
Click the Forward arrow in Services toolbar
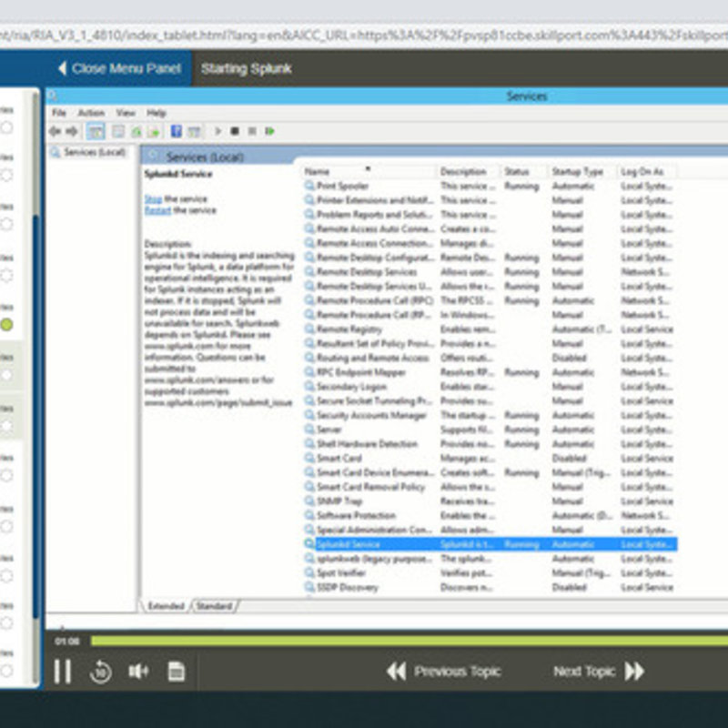72,131
